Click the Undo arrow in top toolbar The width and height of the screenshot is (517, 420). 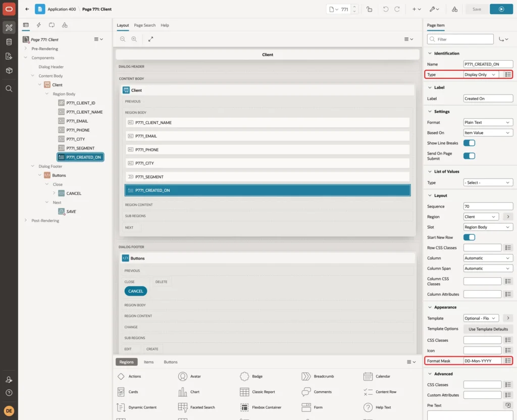click(385, 9)
